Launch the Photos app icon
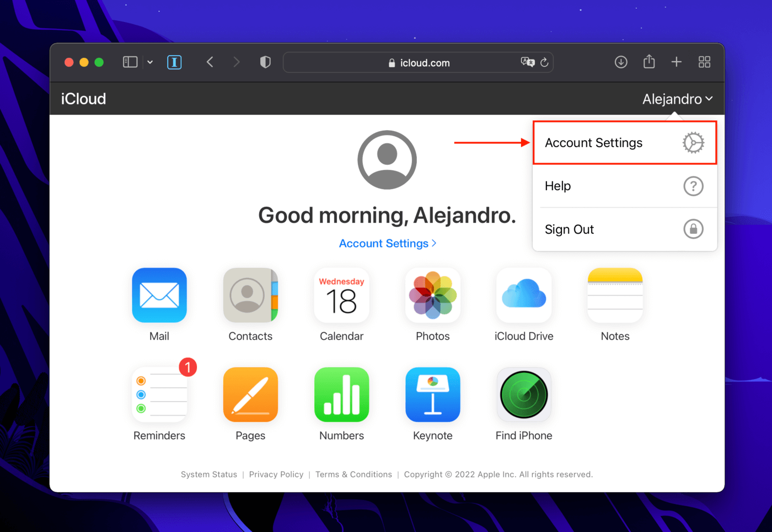Viewport: 772px width, 532px height. (433, 295)
